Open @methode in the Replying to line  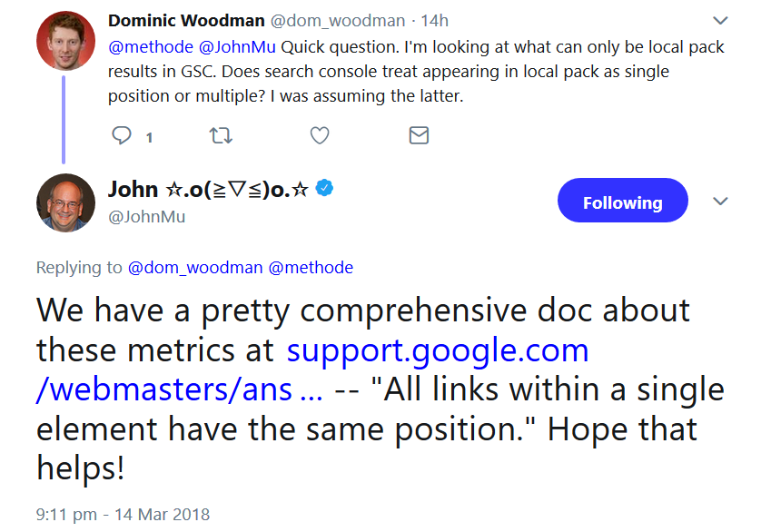[x=311, y=268]
